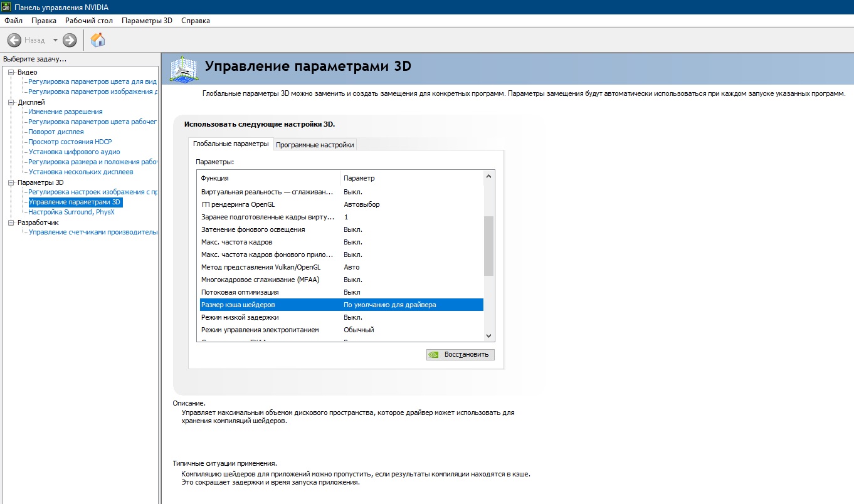Select Макс. частота кадров фонового приложения row
Image resolution: width=854 pixels, height=504 pixels.
coord(342,255)
